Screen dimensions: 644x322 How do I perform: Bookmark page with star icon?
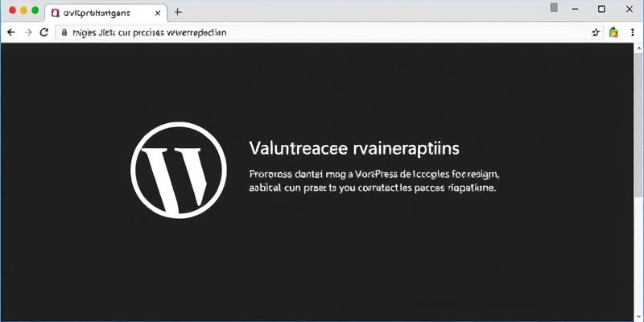pos(596,33)
